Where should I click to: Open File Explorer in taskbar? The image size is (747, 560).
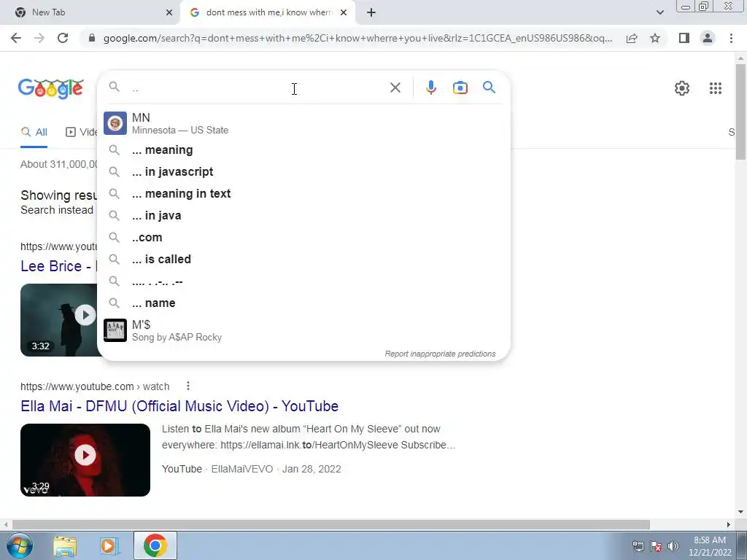[65, 546]
